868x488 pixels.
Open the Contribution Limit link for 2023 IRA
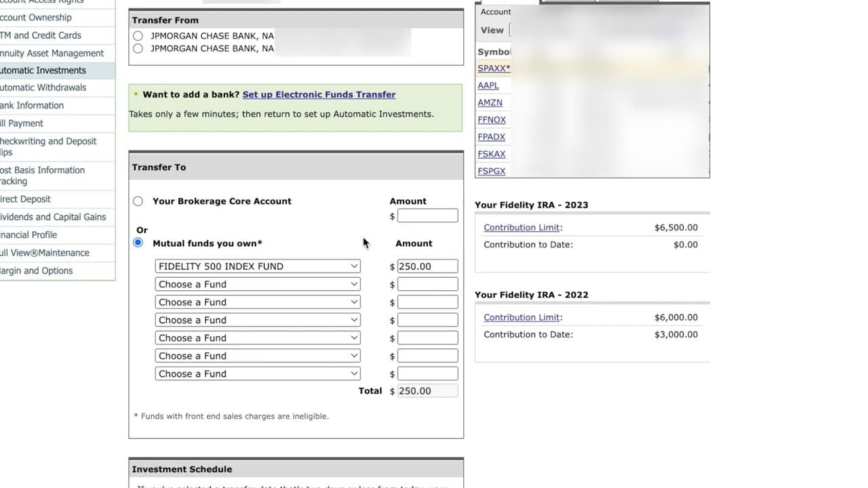point(521,227)
